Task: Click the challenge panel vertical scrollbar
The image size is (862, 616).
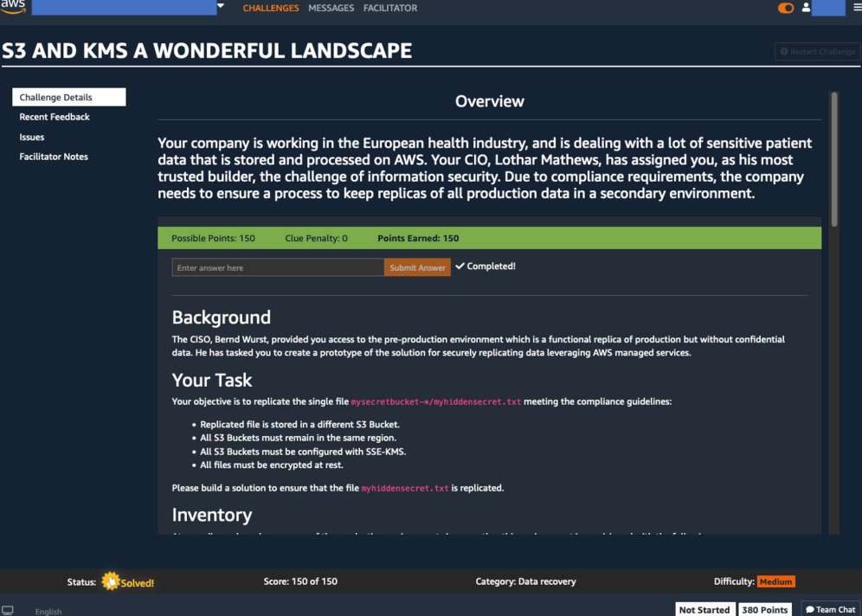Action: 834,159
